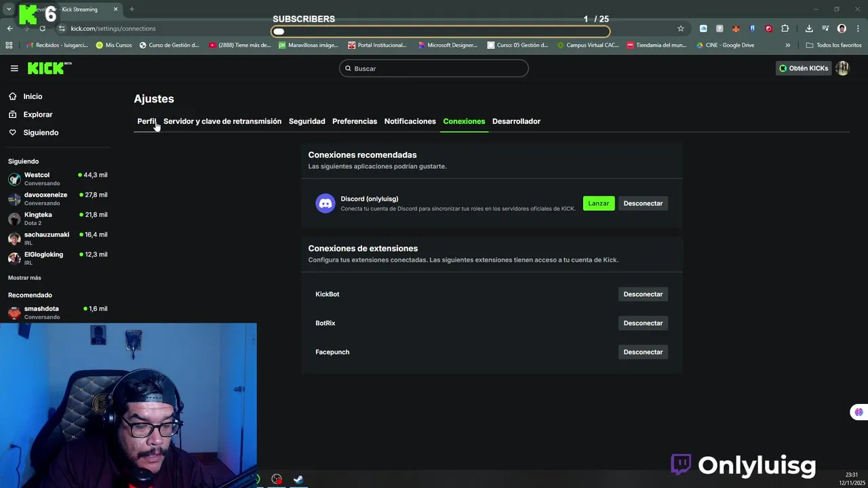
Task: Open Chrome three-dot menu
Action: [857, 28]
